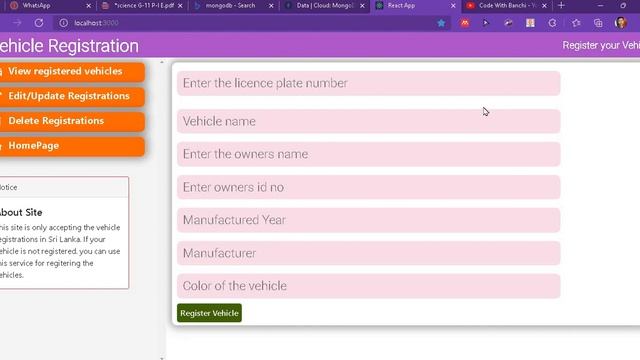Open the yellow square extension icon

530,23
